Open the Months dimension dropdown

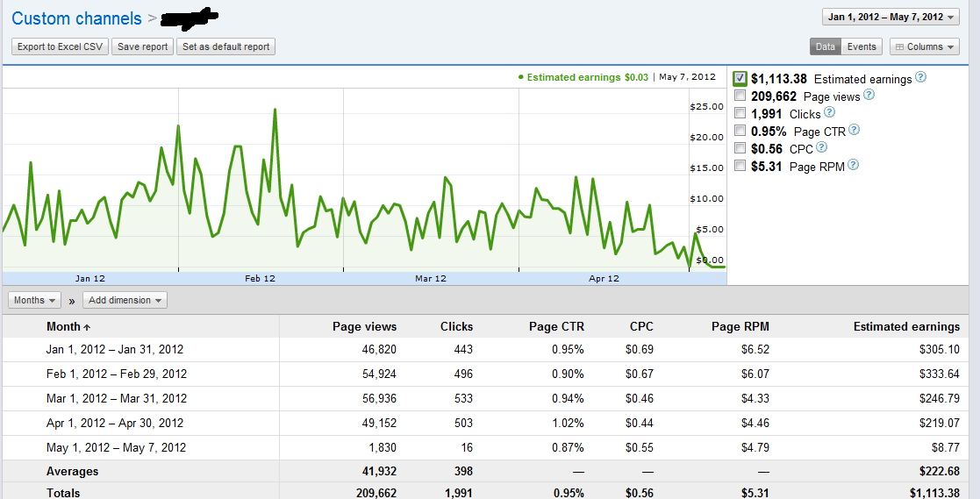click(35, 300)
